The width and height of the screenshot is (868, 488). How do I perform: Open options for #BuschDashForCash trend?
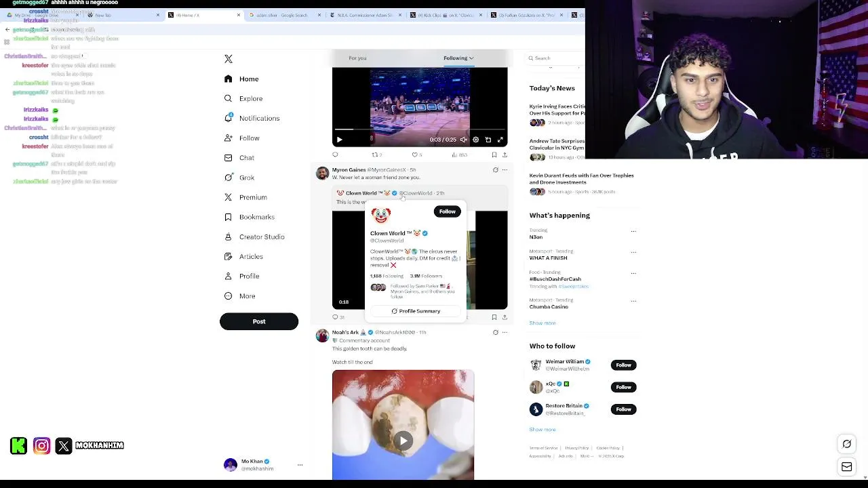tap(633, 273)
